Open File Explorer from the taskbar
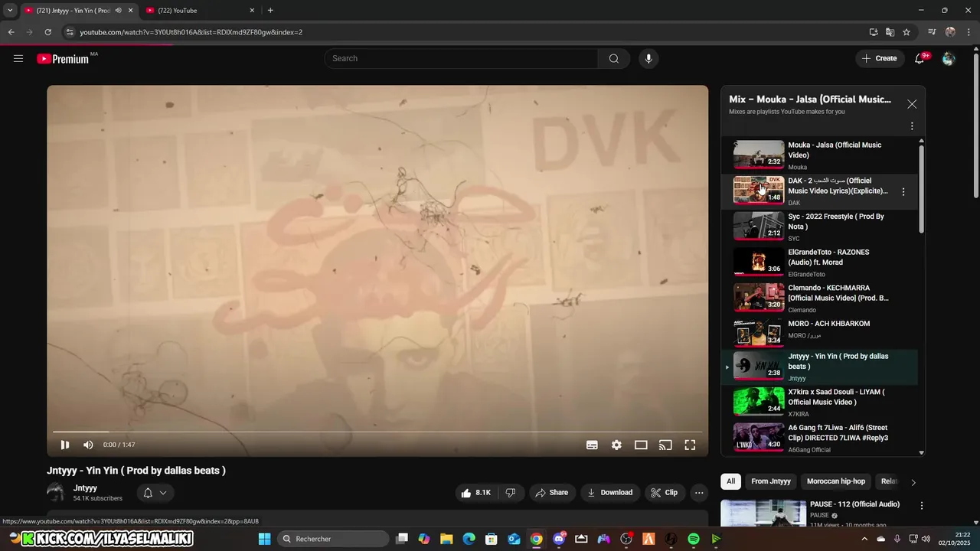The image size is (980, 551). [446, 539]
